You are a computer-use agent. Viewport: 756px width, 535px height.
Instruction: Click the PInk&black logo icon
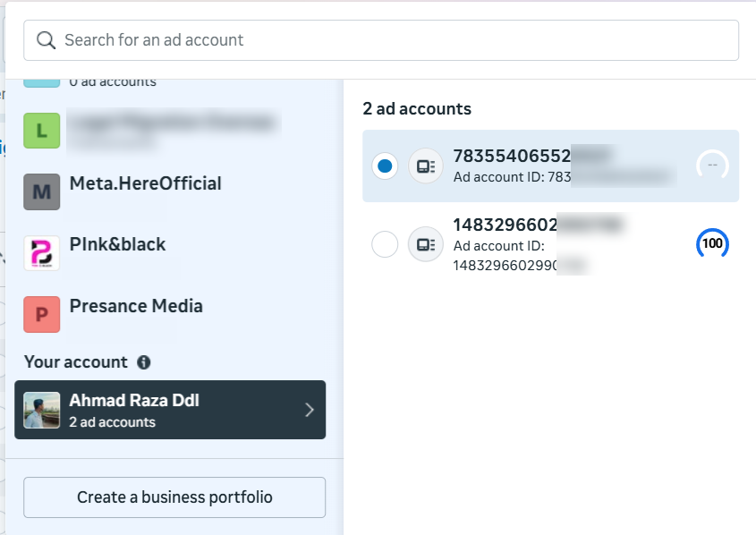click(42, 253)
